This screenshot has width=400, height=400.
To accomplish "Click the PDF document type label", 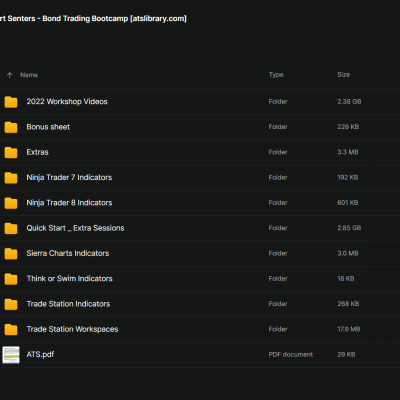I will pos(291,355).
